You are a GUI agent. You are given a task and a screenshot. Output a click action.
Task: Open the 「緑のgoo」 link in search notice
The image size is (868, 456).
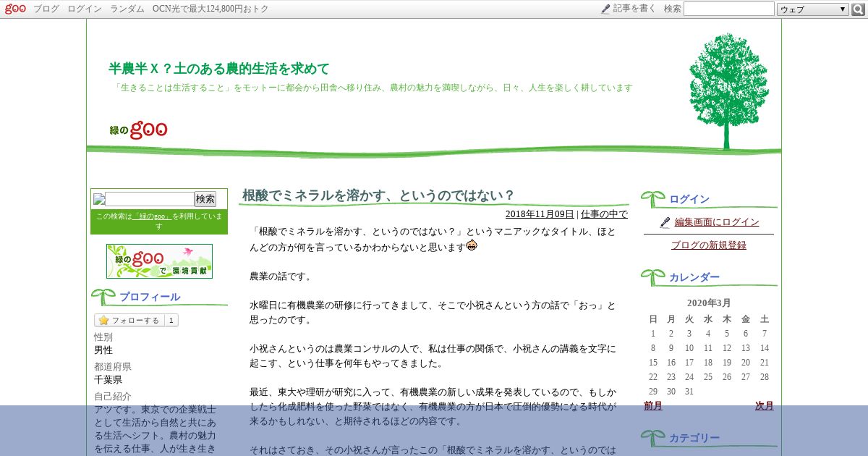pos(153,216)
